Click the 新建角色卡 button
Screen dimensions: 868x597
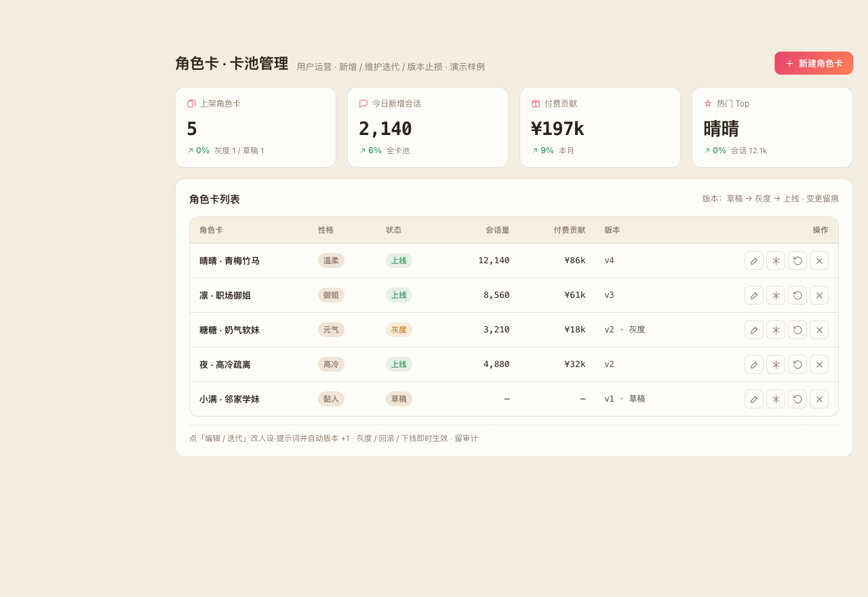pyautogui.click(x=814, y=63)
